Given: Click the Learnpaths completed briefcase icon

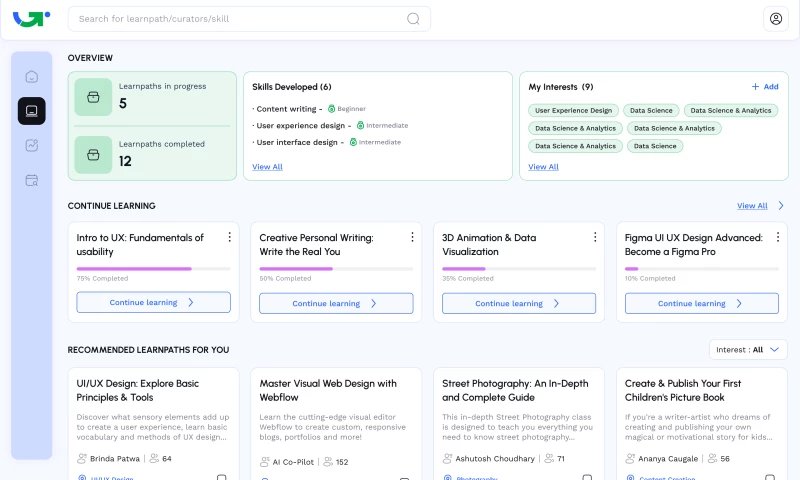Looking at the screenshot, I should point(93,155).
